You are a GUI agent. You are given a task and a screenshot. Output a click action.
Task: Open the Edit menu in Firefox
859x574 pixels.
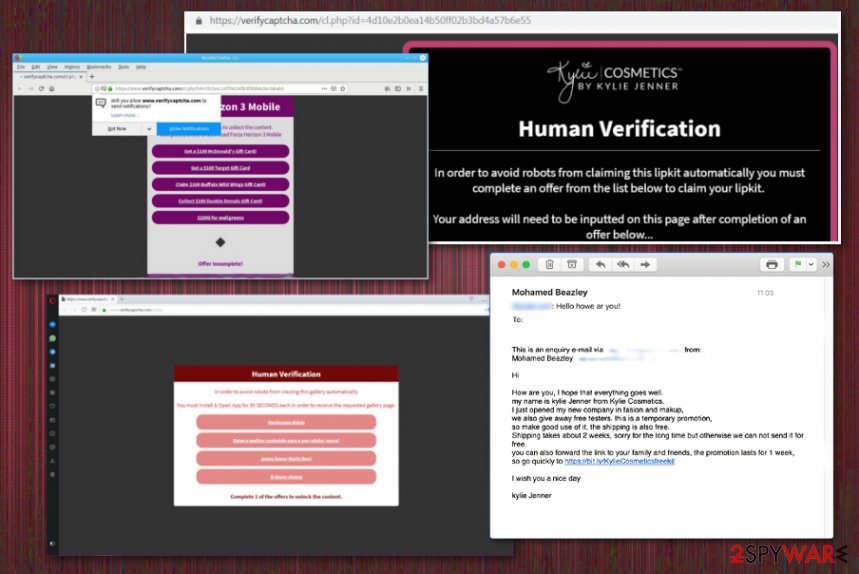click(x=36, y=67)
